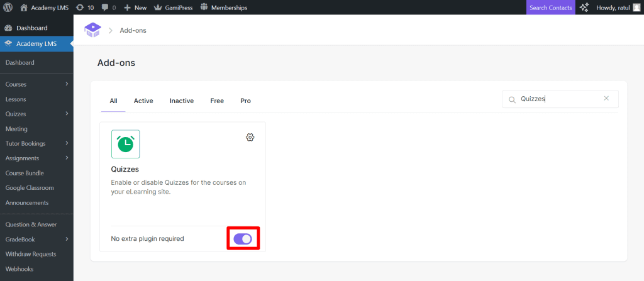Click the add-ons search input field
Screen dimensions: 644x281
(557, 99)
